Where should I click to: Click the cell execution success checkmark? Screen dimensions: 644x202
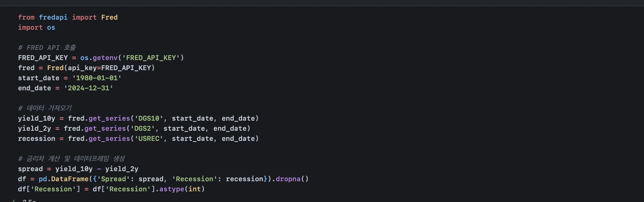coord(13,201)
